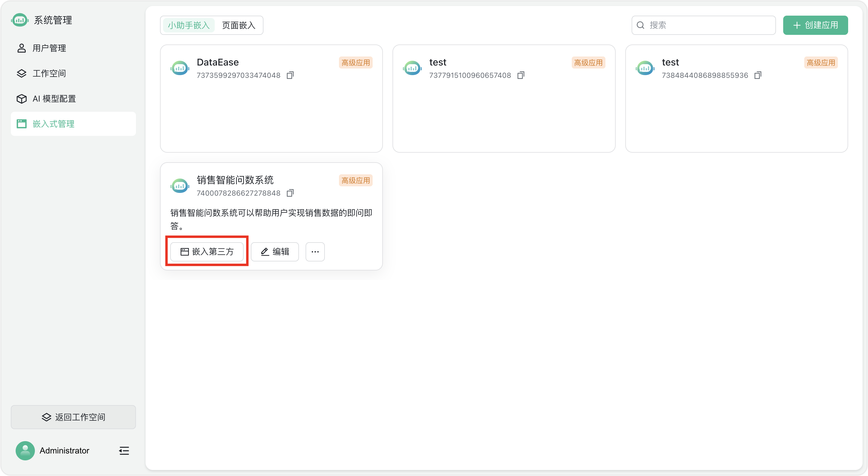Switch to the 小助手嵌入 tab
Image resolution: width=868 pixels, height=476 pixels.
(x=189, y=25)
